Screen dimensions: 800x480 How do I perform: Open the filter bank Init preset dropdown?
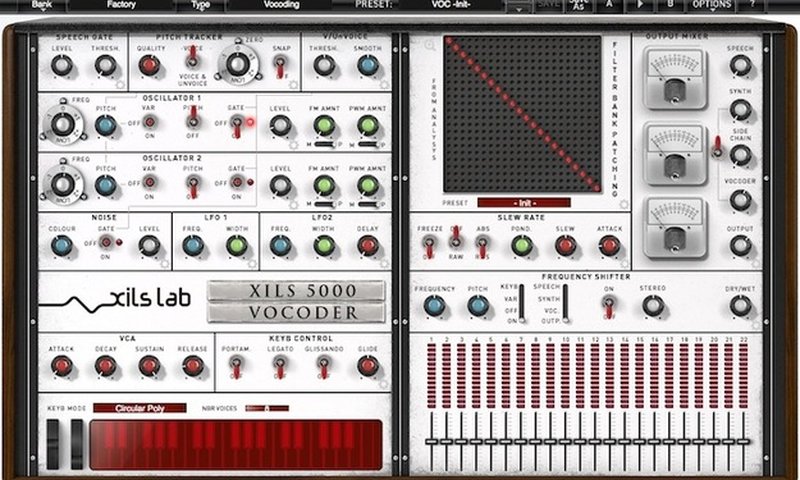[524, 203]
